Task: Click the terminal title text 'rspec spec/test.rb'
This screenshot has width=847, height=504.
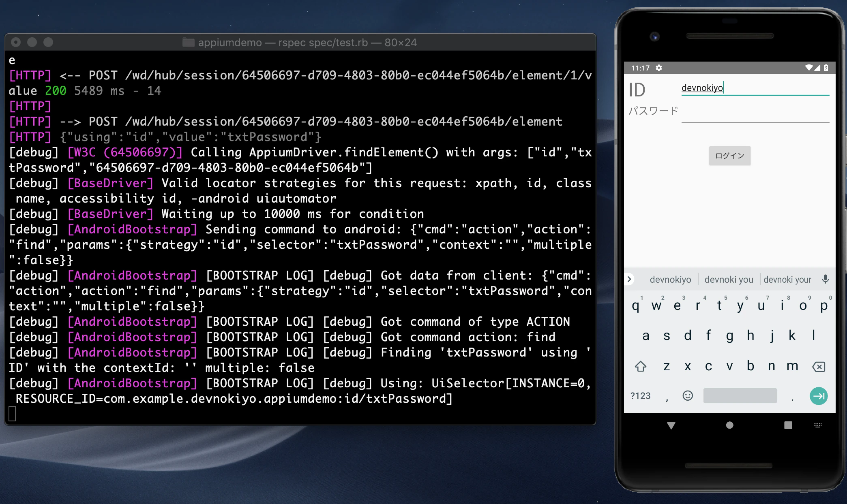Action: pyautogui.click(x=323, y=43)
